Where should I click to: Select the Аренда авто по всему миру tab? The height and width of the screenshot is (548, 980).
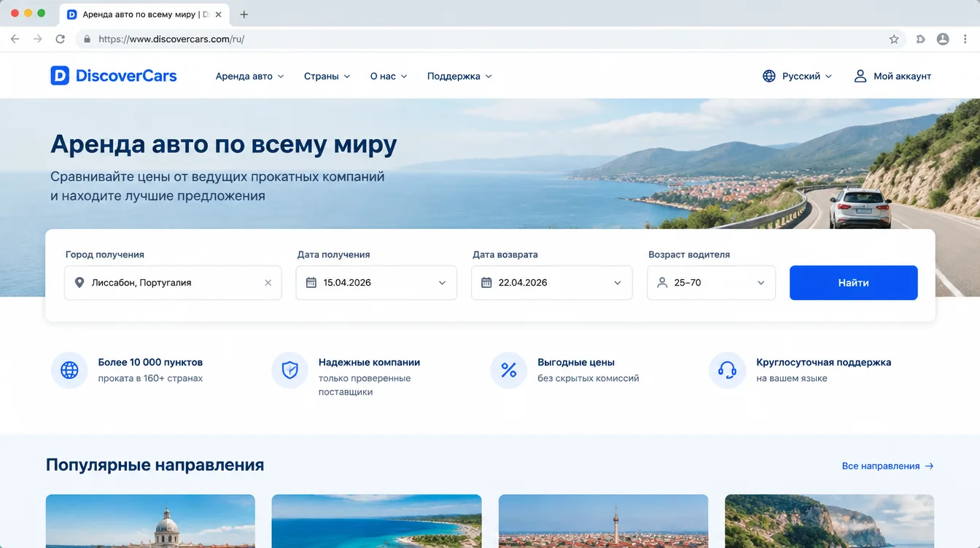point(144,15)
